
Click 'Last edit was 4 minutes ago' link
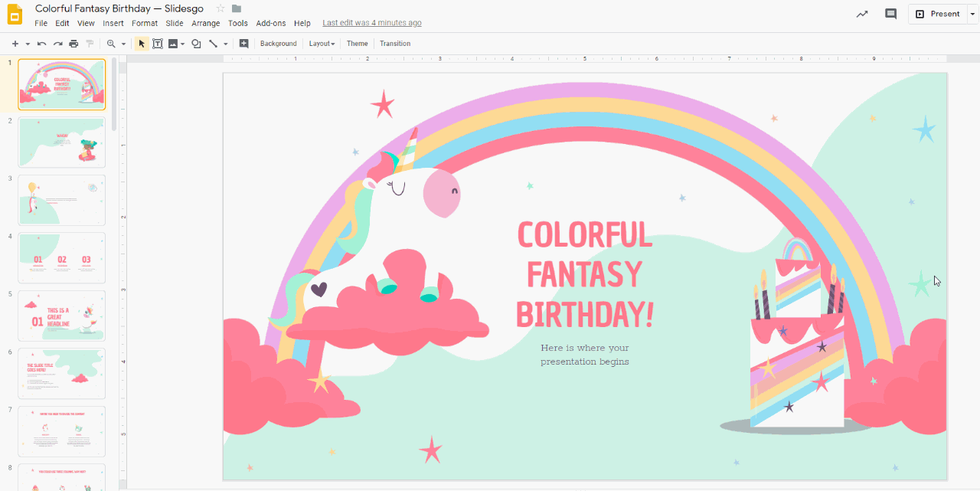pos(372,23)
